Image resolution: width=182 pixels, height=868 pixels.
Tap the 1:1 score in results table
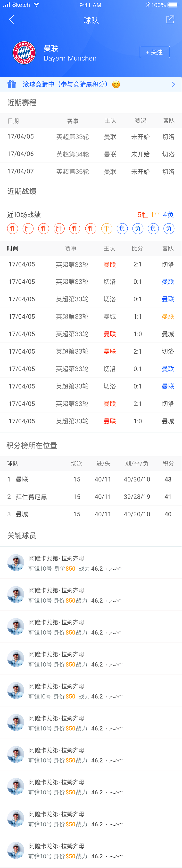pyautogui.click(x=137, y=316)
